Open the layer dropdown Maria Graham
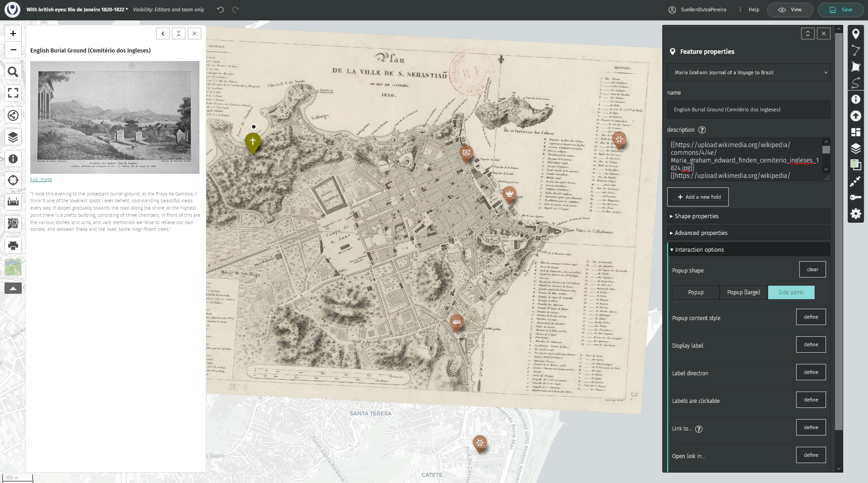 (x=748, y=72)
